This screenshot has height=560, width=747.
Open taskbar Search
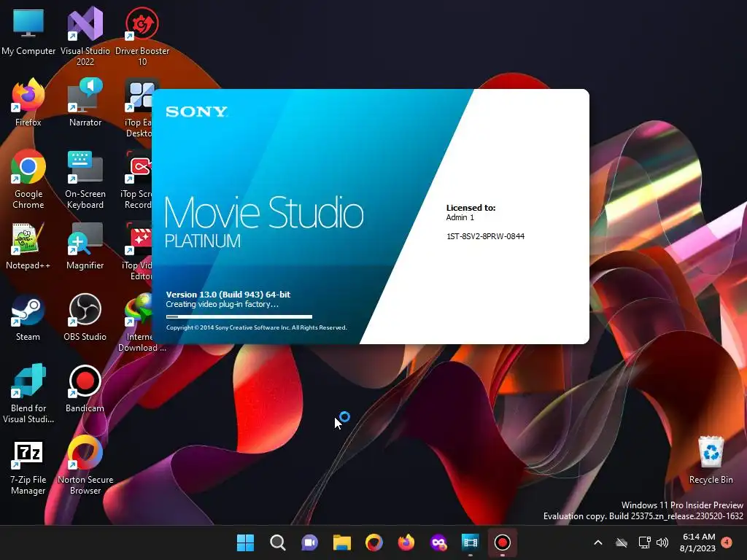point(278,542)
